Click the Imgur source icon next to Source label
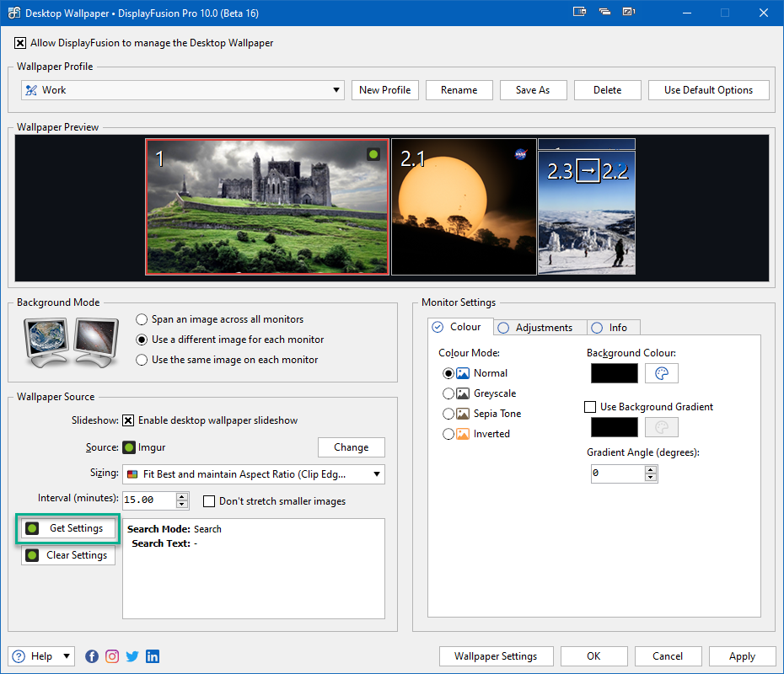This screenshot has height=674, width=784. click(128, 447)
